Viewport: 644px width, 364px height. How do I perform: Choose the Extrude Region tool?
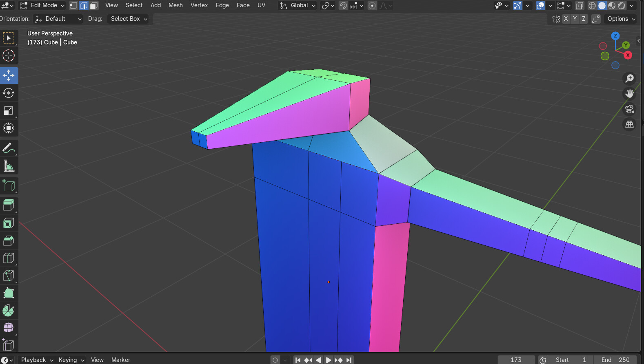point(9,205)
